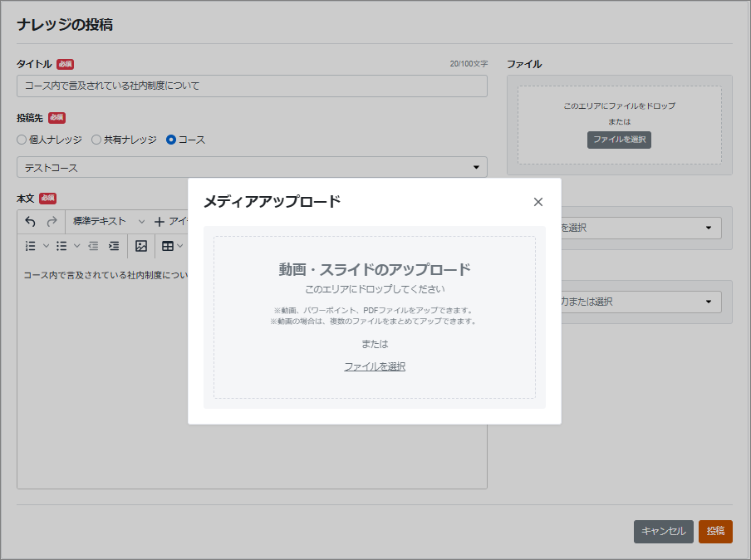Viewport: 751px width, 560px height.
Task: Select the 個人ナレッジ radio option
Action: (22, 140)
